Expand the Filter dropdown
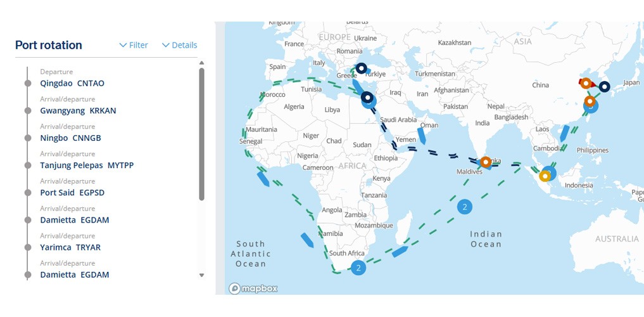The height and width of the screenshot is (317, 644). click(x=134, y=45)
